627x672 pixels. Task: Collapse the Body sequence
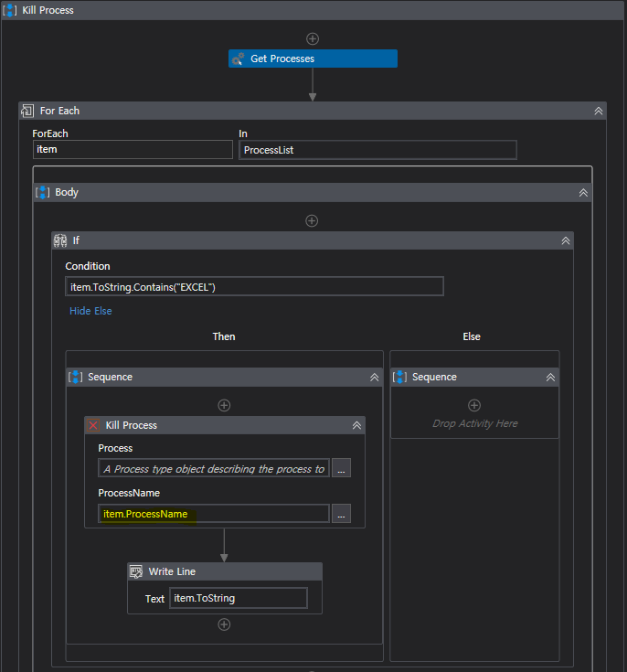tap(583, 193)
